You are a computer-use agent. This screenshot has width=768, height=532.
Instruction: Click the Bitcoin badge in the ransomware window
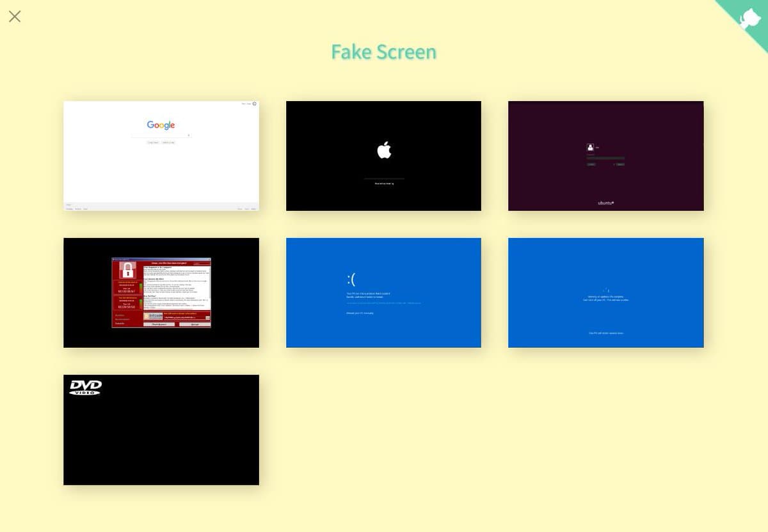tap(152, 316)
